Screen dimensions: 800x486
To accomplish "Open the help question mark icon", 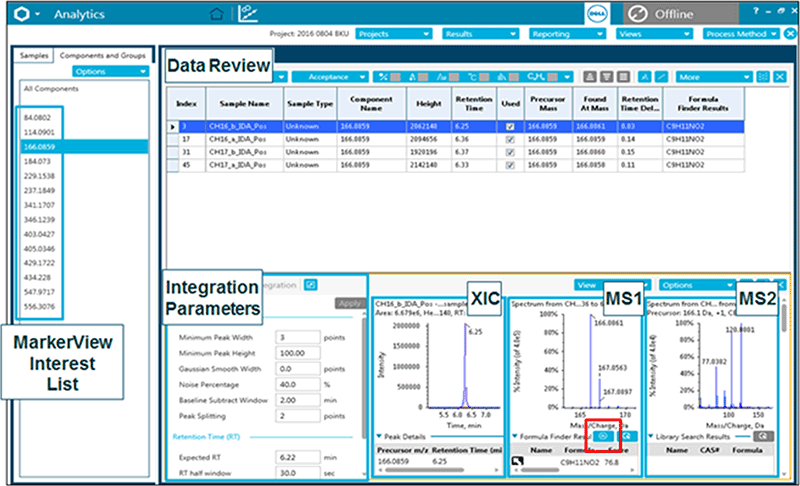I will point(756,11).
